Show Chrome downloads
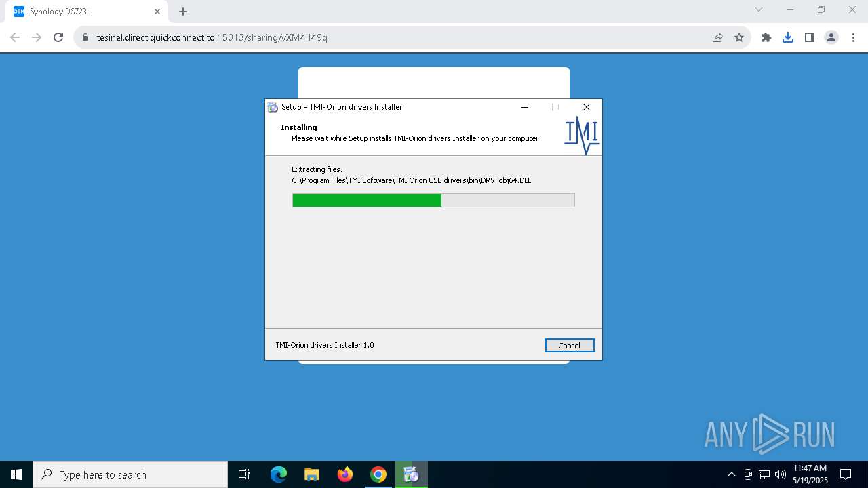This screenshot has width=868, height=488. [x=788, y=37]
